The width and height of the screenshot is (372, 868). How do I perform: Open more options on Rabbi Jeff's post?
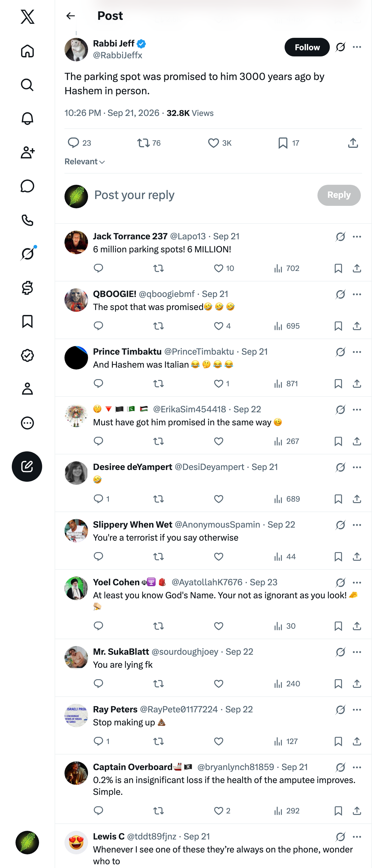point(357,47)
